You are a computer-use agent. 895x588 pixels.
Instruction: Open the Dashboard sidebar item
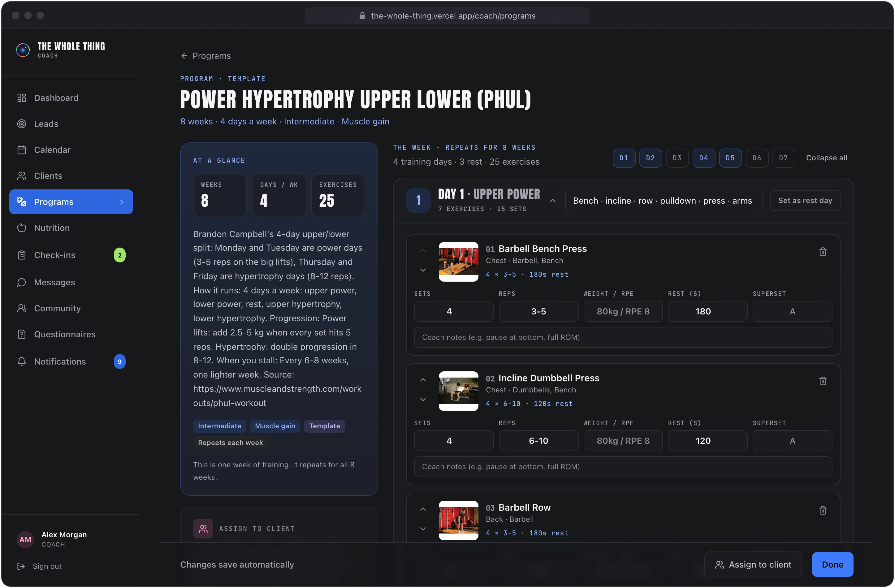coord(71,98)
